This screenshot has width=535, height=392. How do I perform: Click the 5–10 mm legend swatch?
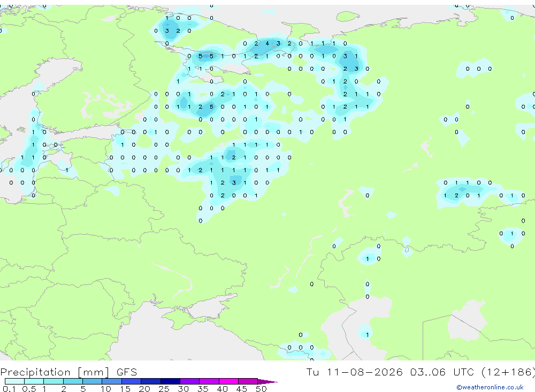click(x=93, y=381)
